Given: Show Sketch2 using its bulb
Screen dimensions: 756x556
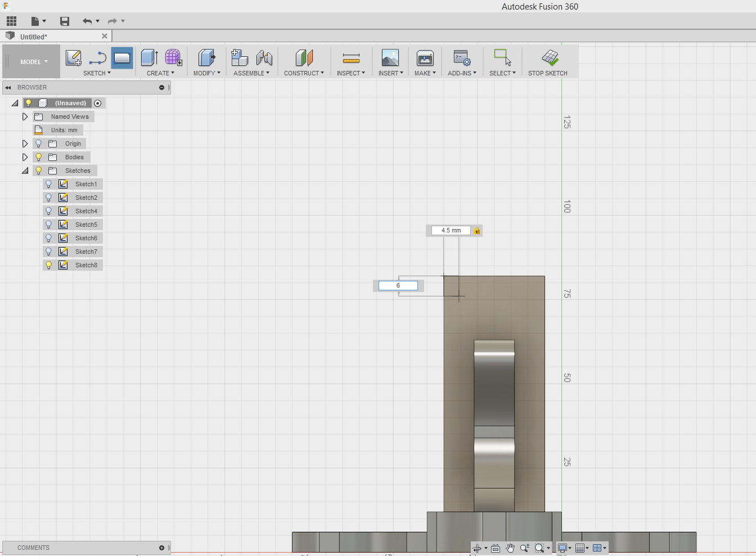Looking at the screenshot, I should coord(48,198).
